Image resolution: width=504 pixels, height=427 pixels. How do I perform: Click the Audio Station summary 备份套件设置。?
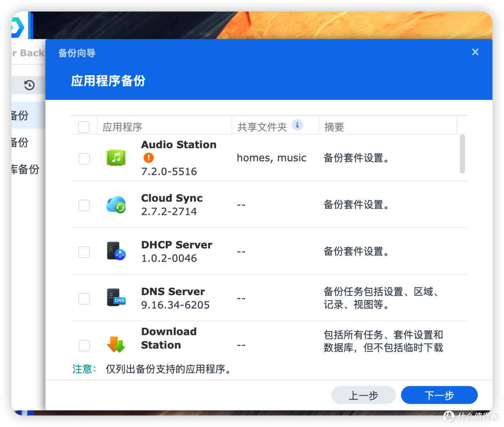tap(356, 157)
